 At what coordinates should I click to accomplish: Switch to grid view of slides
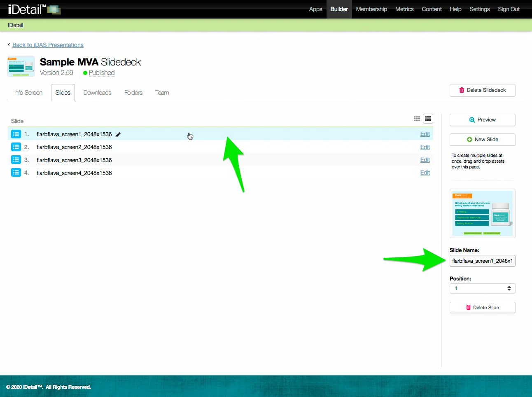417,119
